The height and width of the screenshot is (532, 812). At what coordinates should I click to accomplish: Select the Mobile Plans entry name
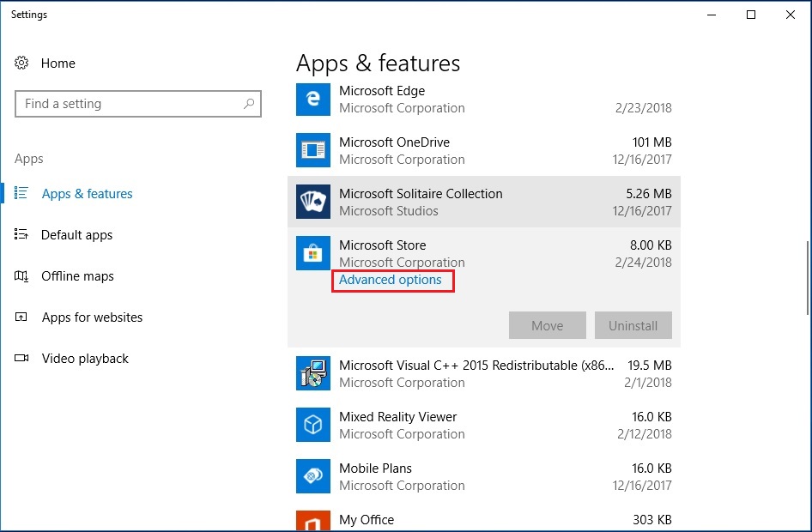point(375,469)
